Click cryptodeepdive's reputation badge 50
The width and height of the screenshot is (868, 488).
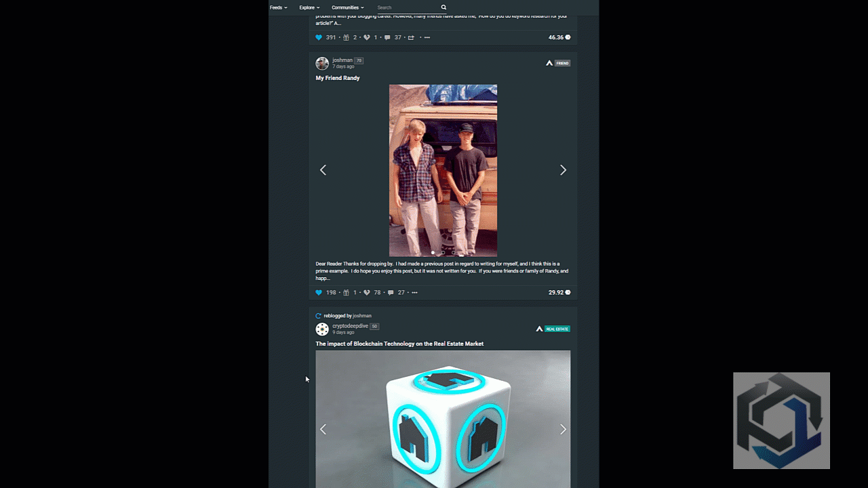click(x=374, y=326)
